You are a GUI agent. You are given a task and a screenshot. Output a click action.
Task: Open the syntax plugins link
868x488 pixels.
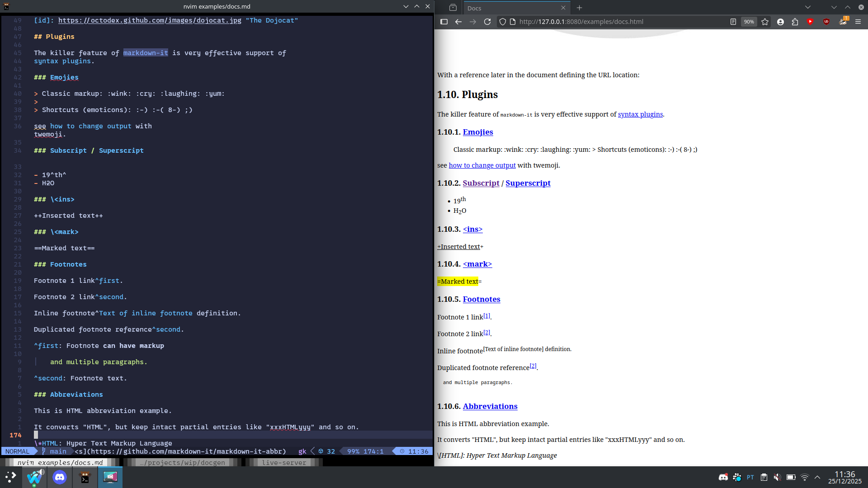[x=640, y=114]
